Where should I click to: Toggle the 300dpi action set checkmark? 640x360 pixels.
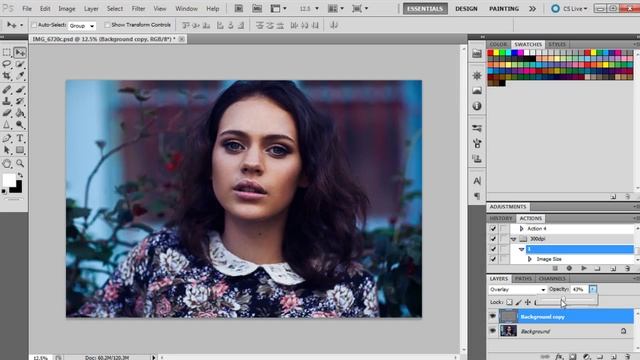pyautogui.click(x=493, y=239)
